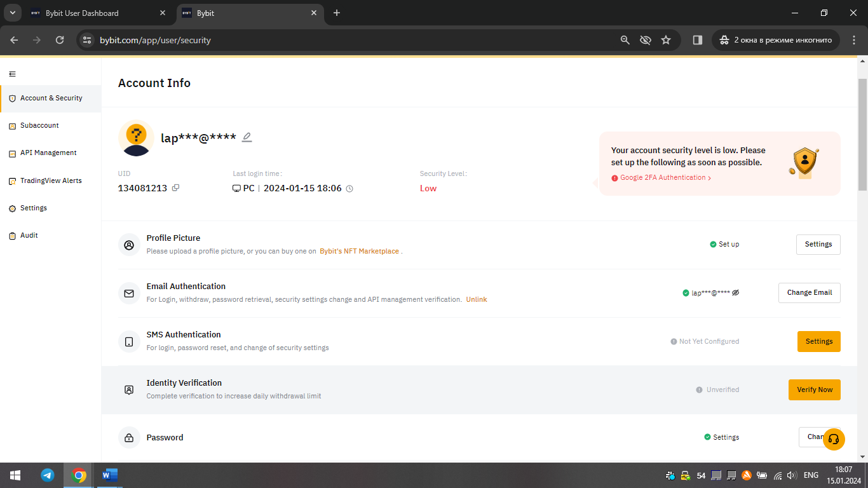
Task: Click the Identity Verification icon
Action: tap(129, 390)
